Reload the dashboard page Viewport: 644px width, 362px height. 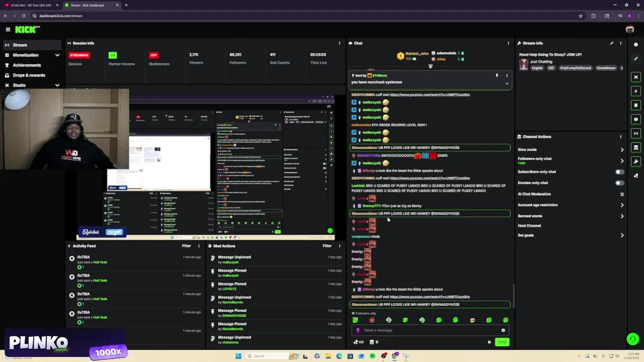(x=23, y=16)
